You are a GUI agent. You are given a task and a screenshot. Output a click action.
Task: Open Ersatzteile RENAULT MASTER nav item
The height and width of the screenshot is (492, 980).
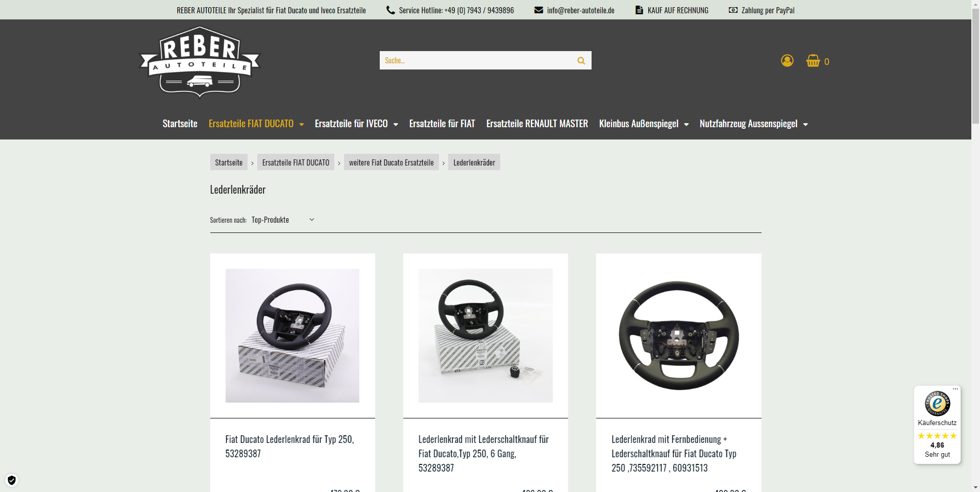537,124
